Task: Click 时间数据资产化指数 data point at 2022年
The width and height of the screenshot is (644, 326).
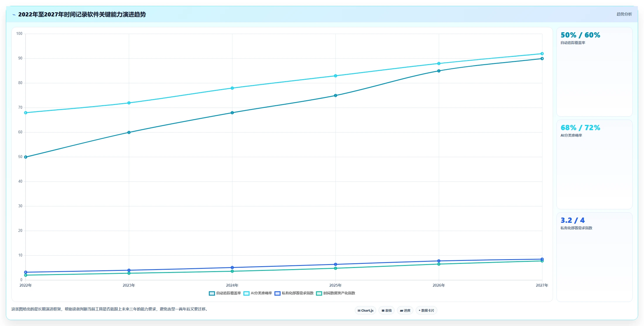Action: (26, 275)
